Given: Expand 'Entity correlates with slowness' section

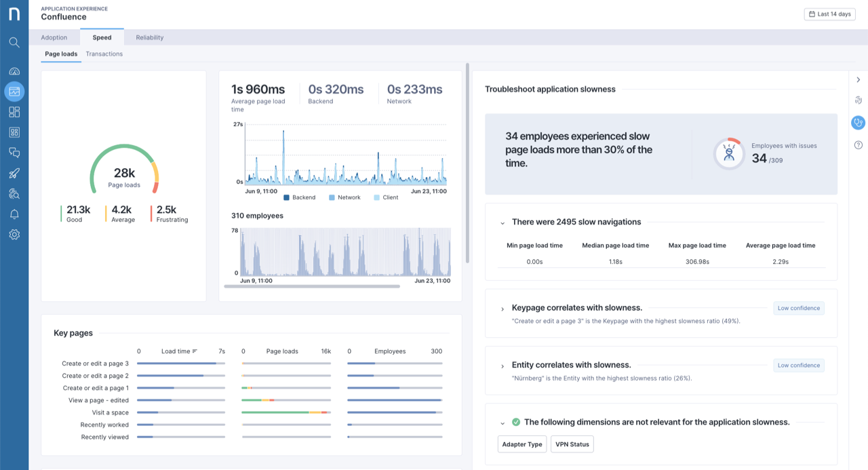Looking at the screenshot, I should pyautogui.click(x=502, y=366).
